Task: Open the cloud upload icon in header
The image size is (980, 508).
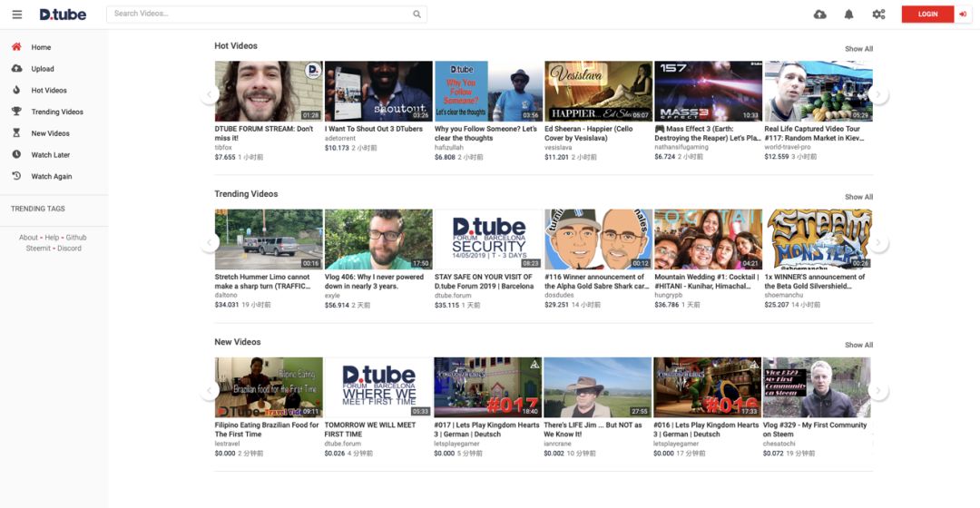Action: tap(820, 15)
